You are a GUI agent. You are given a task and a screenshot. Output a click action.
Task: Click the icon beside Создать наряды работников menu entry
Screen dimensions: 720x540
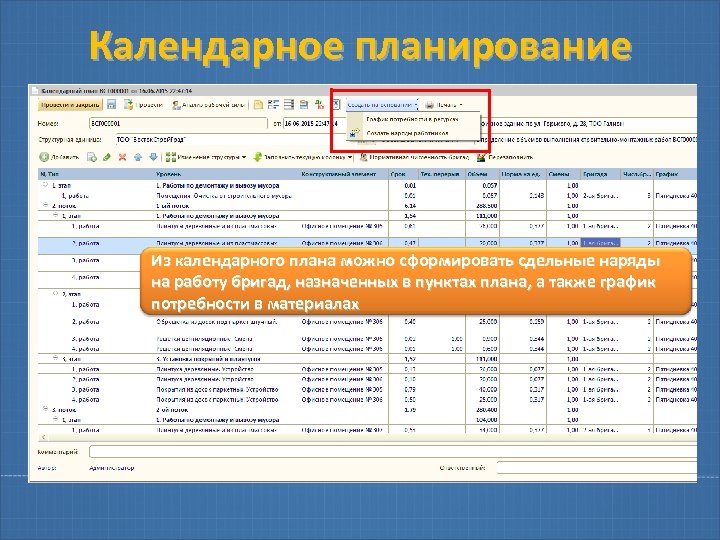354,133
